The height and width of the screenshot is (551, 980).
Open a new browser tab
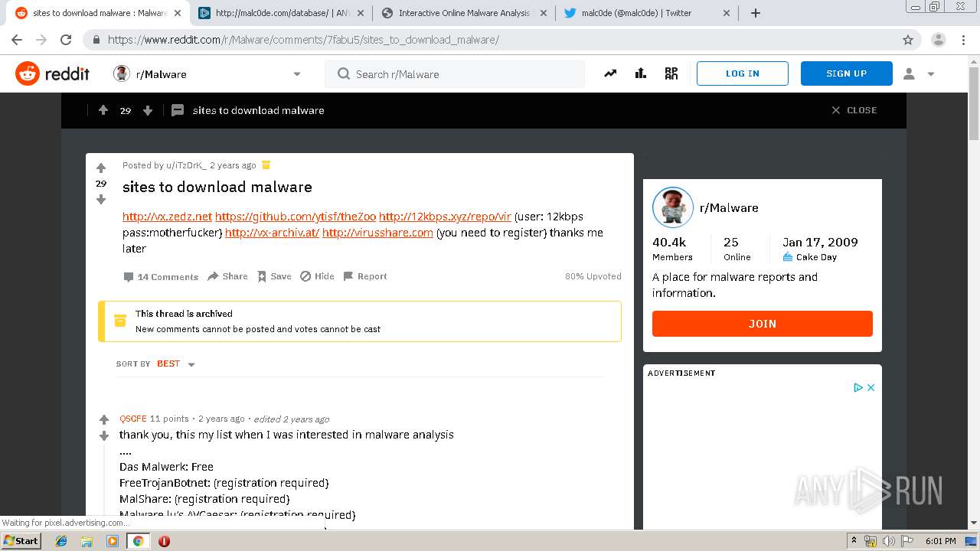pos(756,13)
